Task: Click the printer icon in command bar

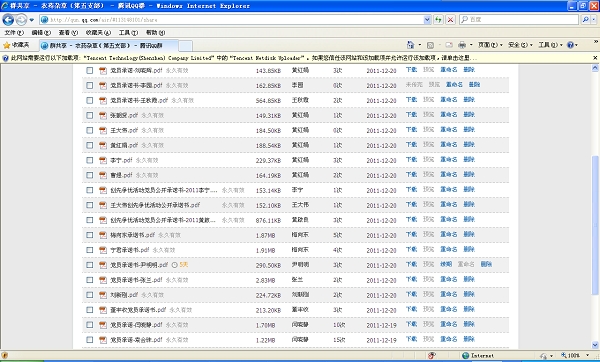Action: pos(462,45)
